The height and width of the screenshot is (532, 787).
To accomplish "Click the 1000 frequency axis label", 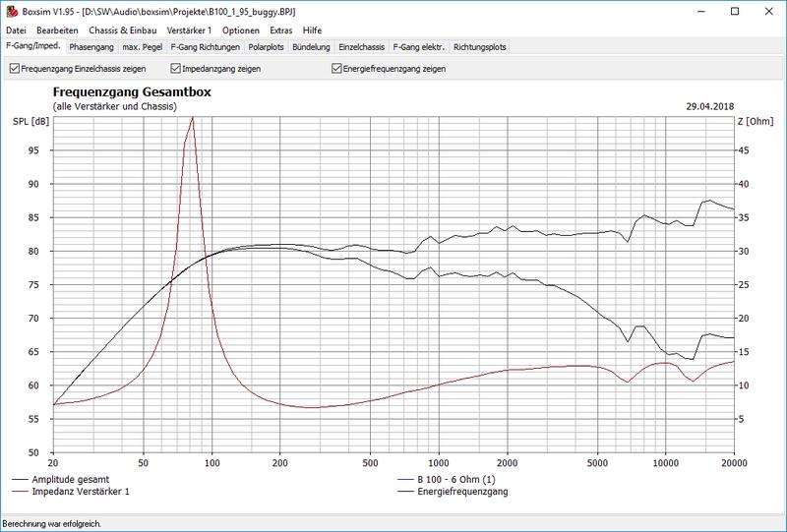I will pos(439,463).
